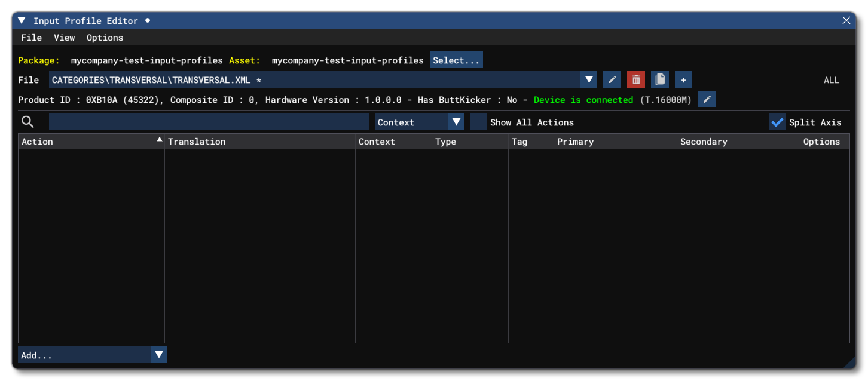Viewport: 868px width, 381px height.
Task: Open the File menu
Action: pyautogui.click(x=31, y=38)
